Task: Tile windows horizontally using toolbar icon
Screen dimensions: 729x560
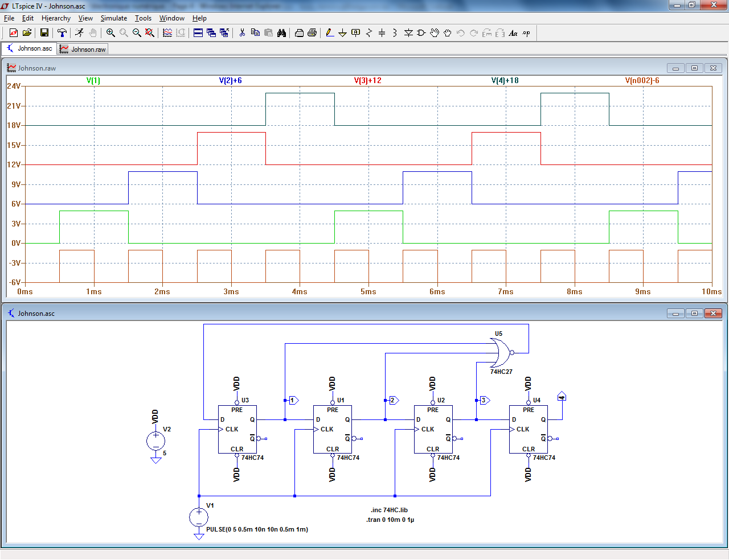Action: (x=198, y=33)
